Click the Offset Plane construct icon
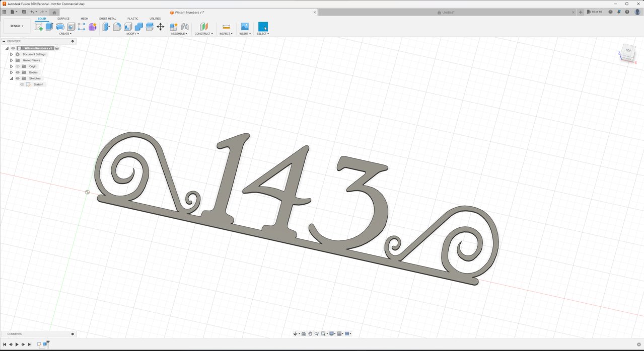Image resolution: width=644 pixels, height=351 pixels. point(204,27)
